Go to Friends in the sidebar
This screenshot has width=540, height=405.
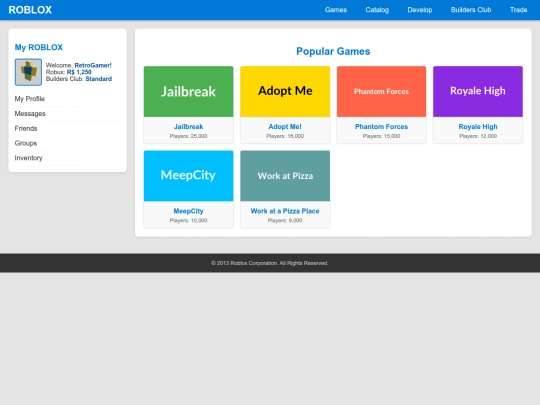tap(67, 128)
